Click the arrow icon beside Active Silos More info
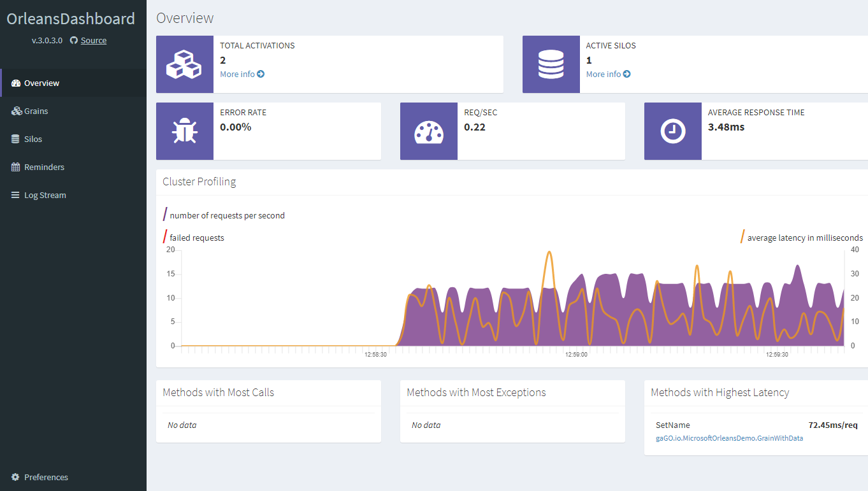Image resolution: width=868 pixels, height=491 pixels. (627, 75)
